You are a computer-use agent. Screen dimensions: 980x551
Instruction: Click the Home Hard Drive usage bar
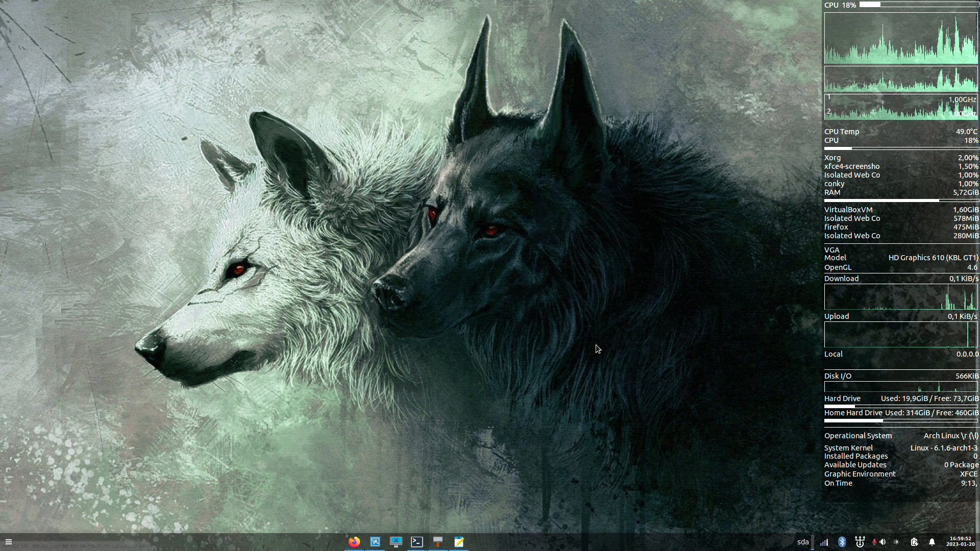900,421
